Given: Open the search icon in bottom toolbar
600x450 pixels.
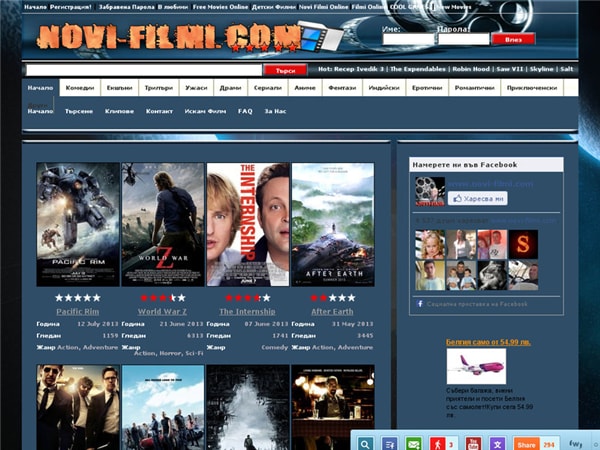Looking at the screenshot, I should (x=365, y=444).
